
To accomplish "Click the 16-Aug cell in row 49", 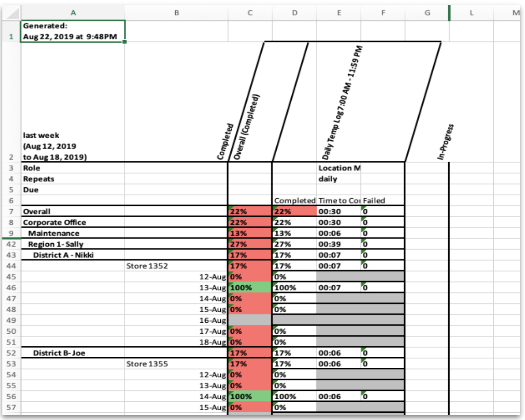I will point(176,320).
